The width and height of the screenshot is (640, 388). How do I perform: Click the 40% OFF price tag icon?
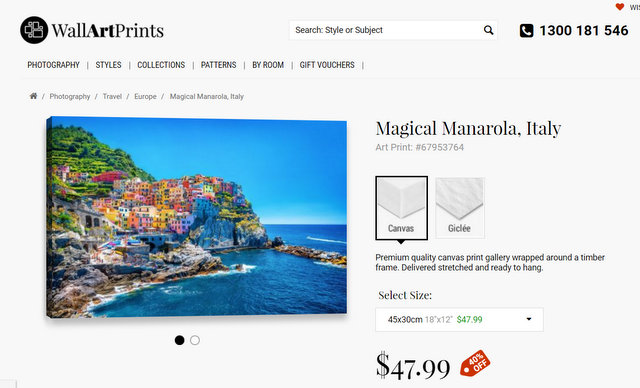[475, 363]
